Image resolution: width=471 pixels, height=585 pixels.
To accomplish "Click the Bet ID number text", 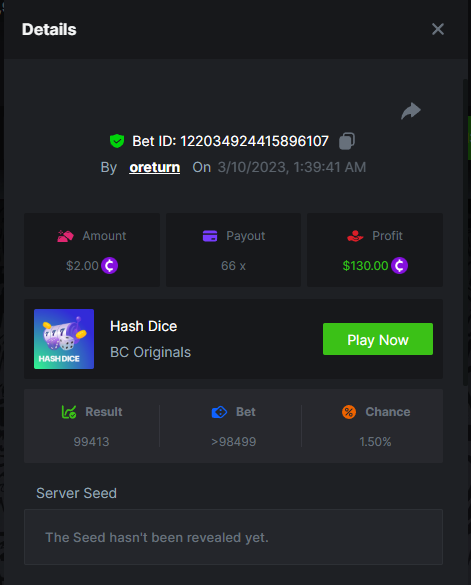I will [x=254, y=141].
